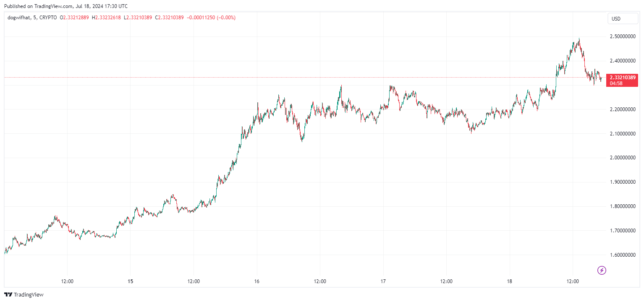Click the 1.90000000 price axis label
This screenshot has height=302, width=644.
coord(623,182)
